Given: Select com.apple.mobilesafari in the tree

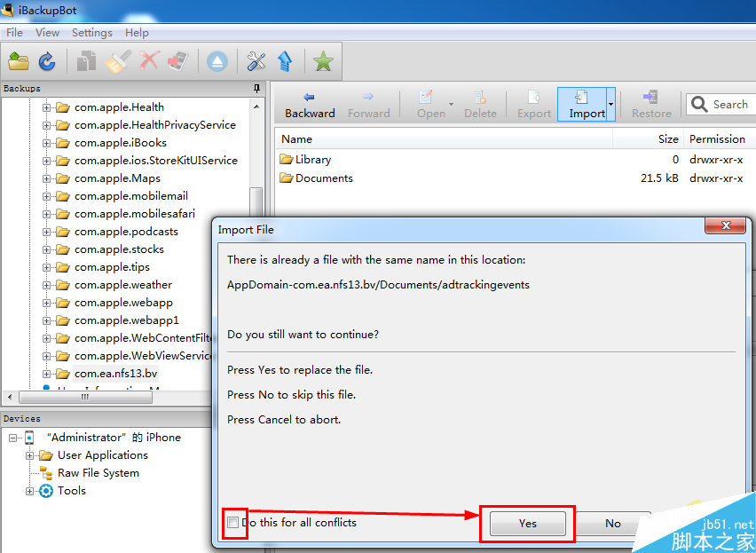Looking at the screenshot, I should point(135,214).
